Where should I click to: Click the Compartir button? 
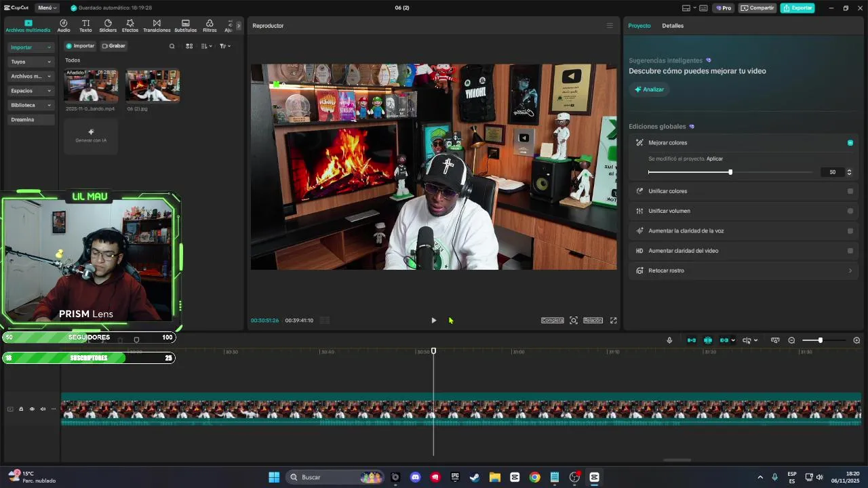coord(757,8)
